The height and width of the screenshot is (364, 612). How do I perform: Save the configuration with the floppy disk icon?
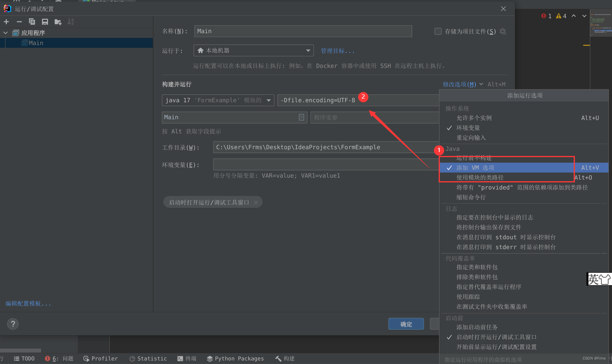(45, 22)
